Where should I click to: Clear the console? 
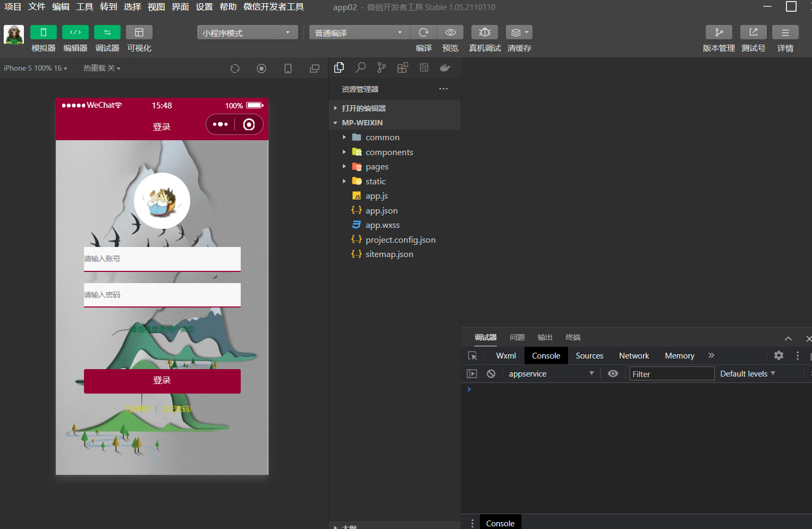(491, 374)
